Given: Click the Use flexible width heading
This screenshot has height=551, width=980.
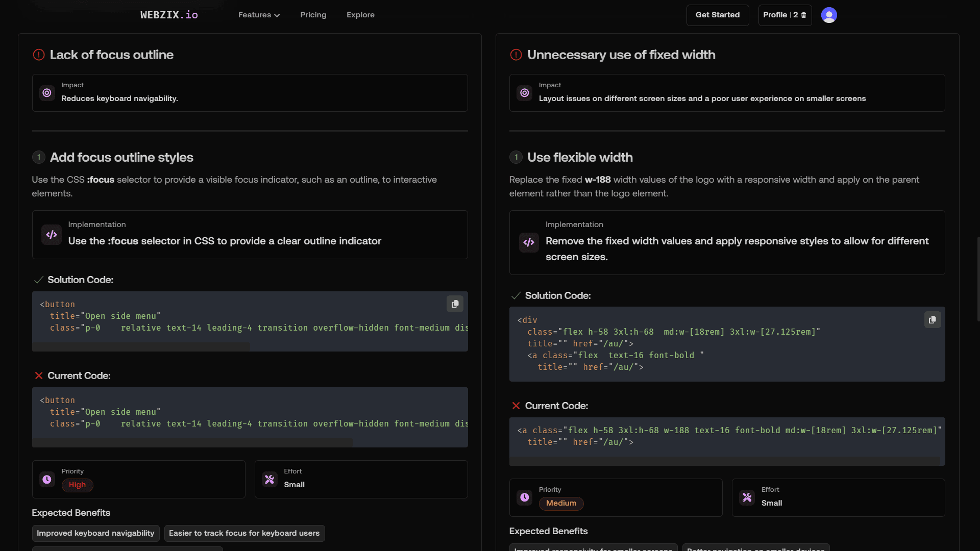Looking at the screenshot, I should click(x=580, y=157).
